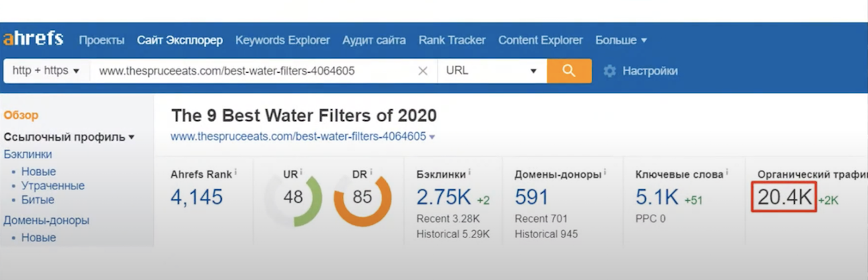
Task: Click the Historical 945 domains text
Action: click(546, 234)
